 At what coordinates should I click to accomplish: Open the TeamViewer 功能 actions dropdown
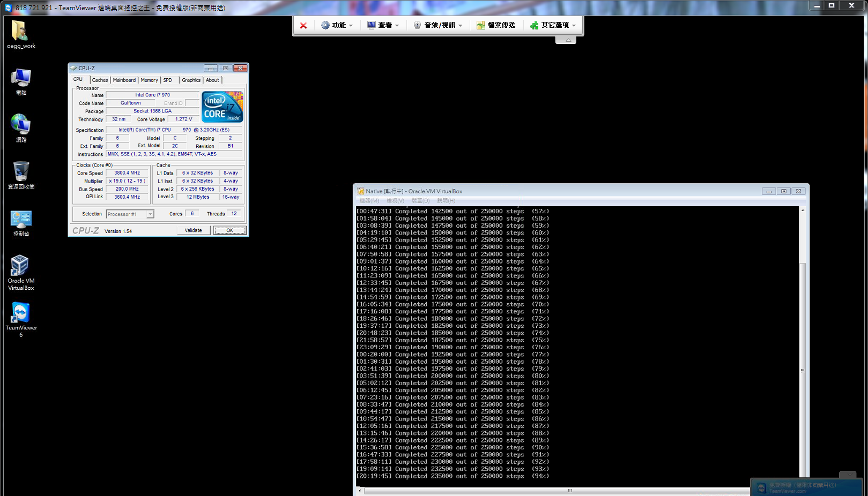(x=337, y=25)
